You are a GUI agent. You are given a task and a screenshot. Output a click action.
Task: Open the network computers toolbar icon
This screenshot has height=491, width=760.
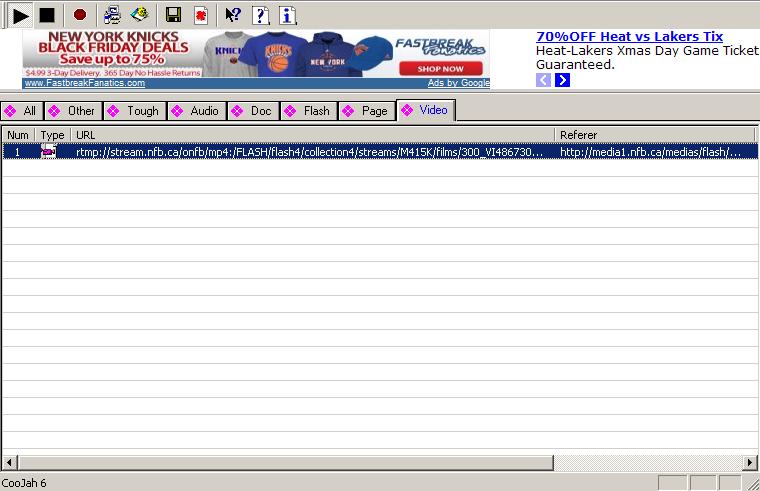click(112, 15)
